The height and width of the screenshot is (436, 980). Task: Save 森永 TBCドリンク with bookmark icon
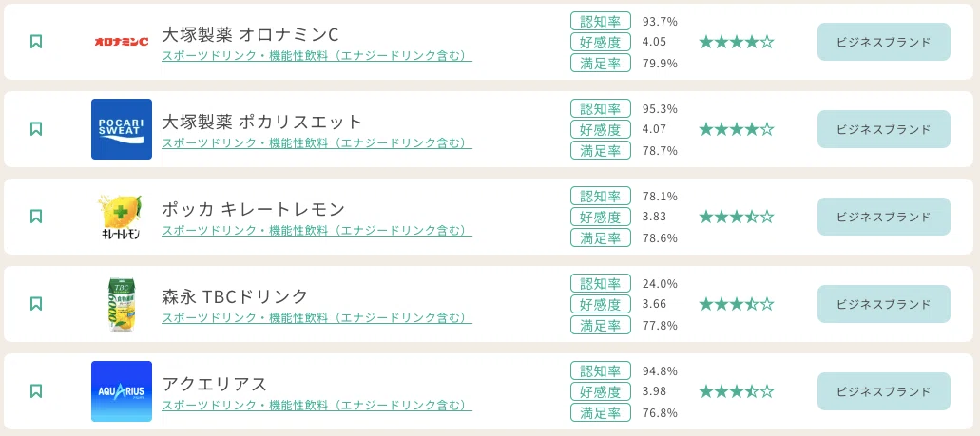click(x=36, y=304)
